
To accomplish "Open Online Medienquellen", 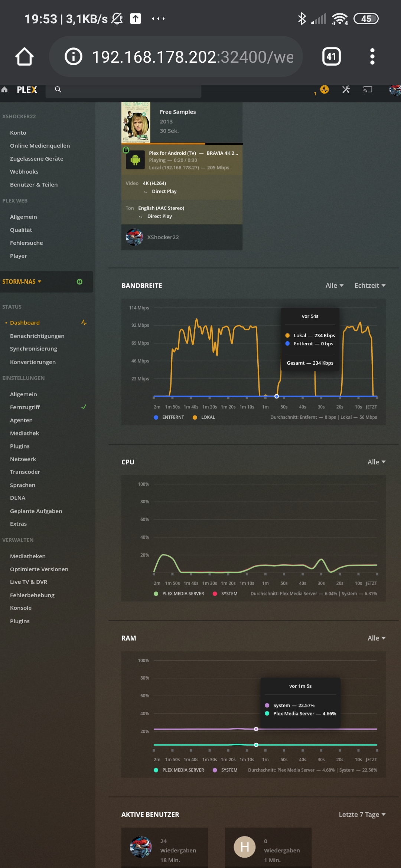I will [x=40, y=145].
